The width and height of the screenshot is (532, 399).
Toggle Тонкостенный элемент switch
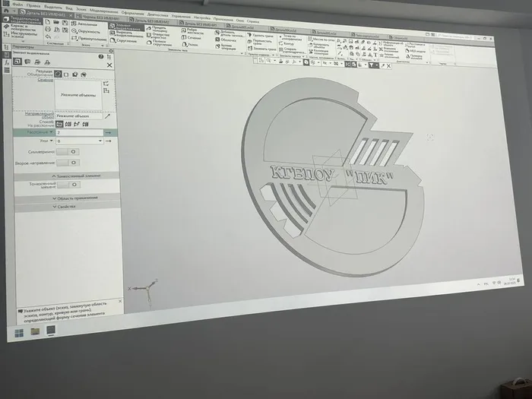tap(69, 185)
